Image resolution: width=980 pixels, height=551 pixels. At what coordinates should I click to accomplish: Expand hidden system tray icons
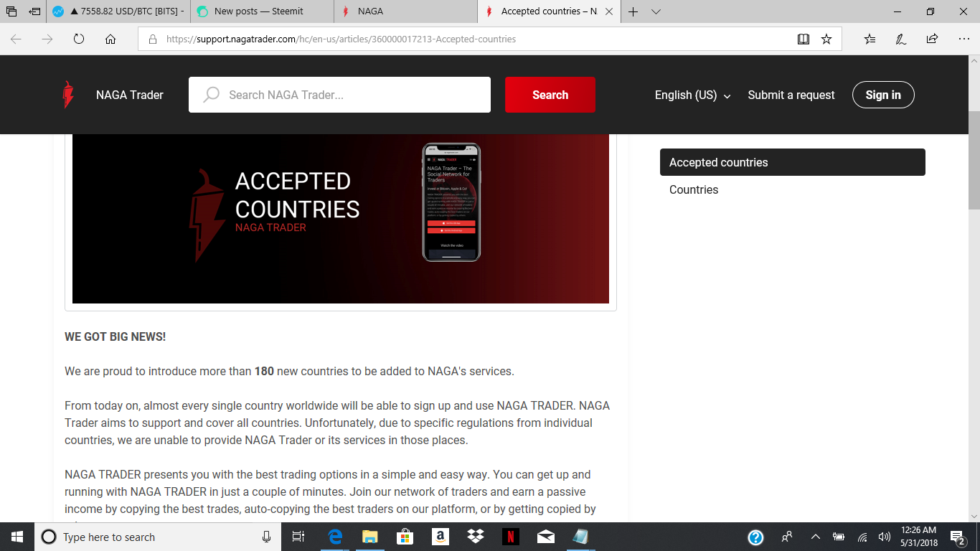point(816,537)
